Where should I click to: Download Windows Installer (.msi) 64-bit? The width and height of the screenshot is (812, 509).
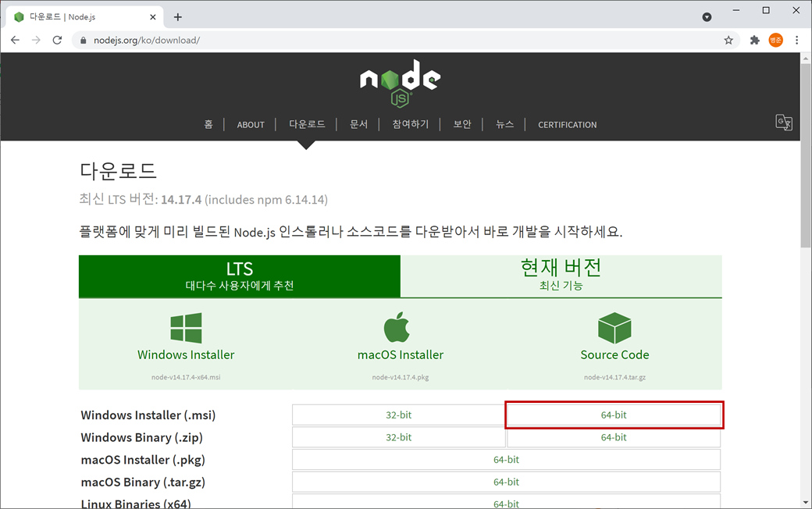(614, 415)
